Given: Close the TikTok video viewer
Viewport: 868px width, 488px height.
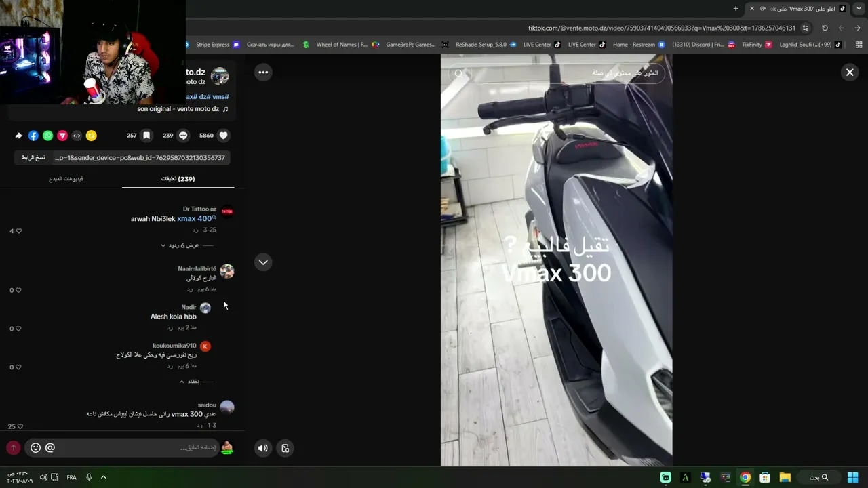Looking at the screenshot, I should pos(850,73).
